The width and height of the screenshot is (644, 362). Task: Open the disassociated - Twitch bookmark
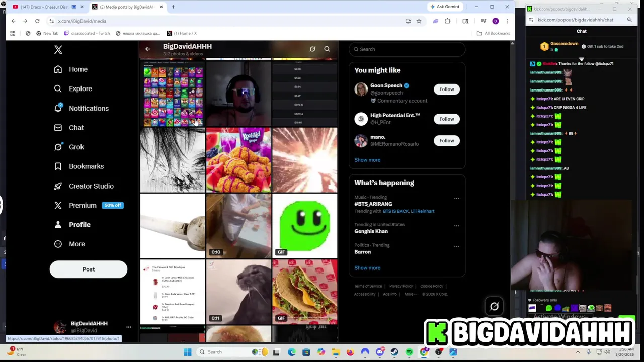tap(87, 33)
